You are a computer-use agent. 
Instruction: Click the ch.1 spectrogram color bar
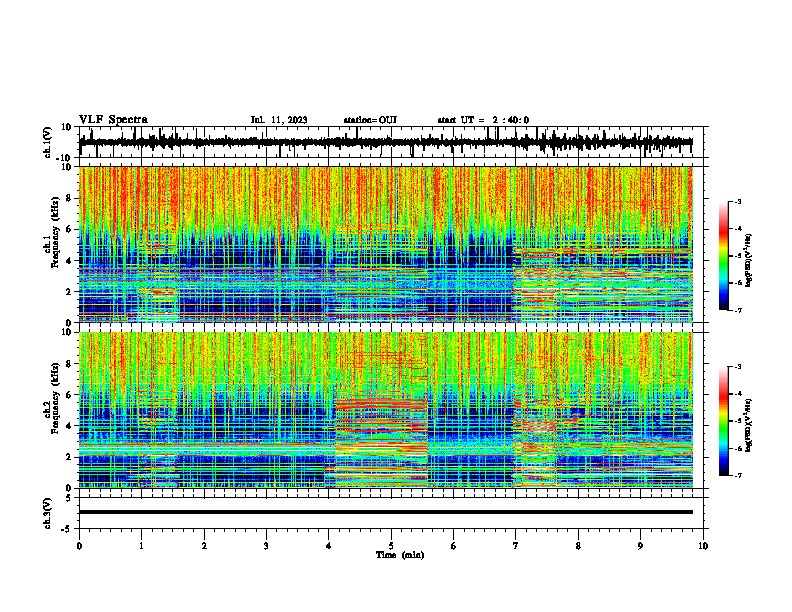(724, 256)
